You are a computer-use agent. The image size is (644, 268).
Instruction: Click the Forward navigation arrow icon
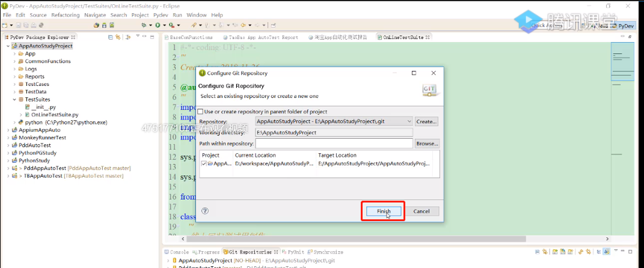[x=257, y=25]
